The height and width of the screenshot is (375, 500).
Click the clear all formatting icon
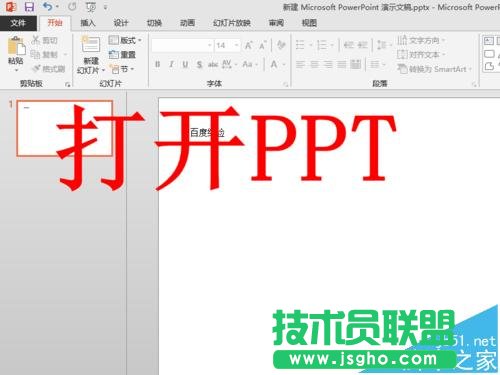coord(281,45)
